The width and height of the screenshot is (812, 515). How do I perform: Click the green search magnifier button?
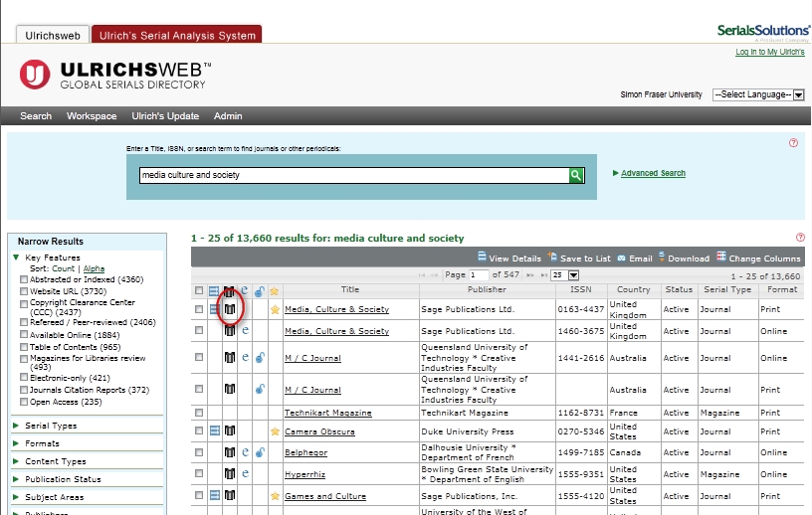576,175
